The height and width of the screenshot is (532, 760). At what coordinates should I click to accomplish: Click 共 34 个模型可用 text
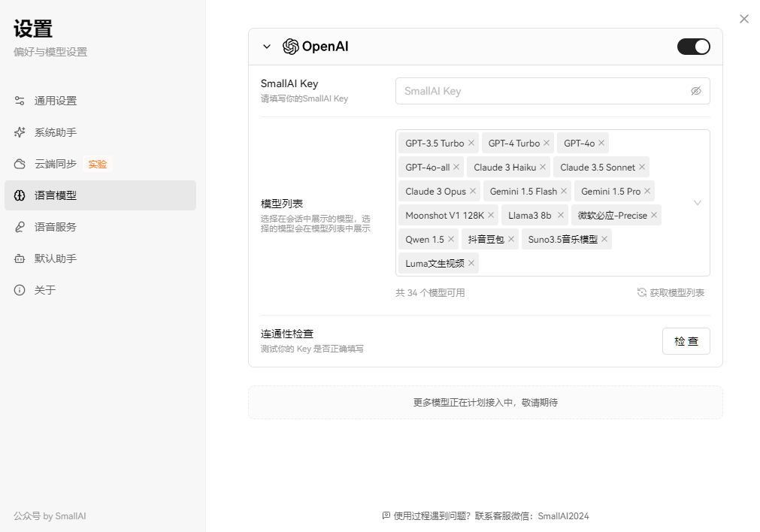(430, 292)
